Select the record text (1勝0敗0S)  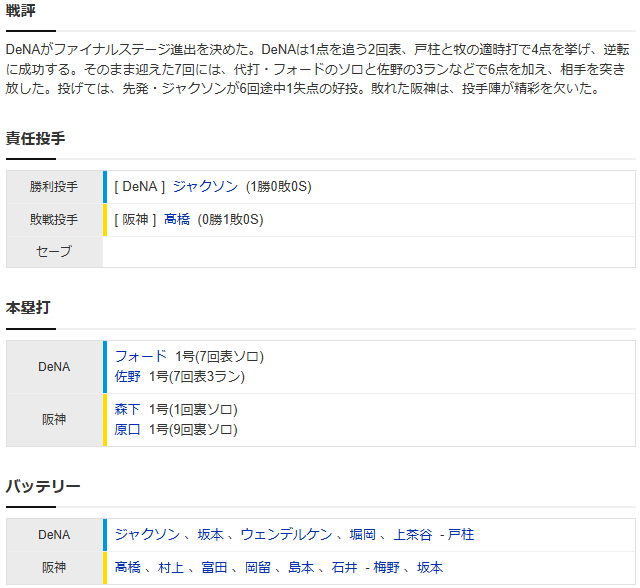pyautogui.click(x=279, y=186)
